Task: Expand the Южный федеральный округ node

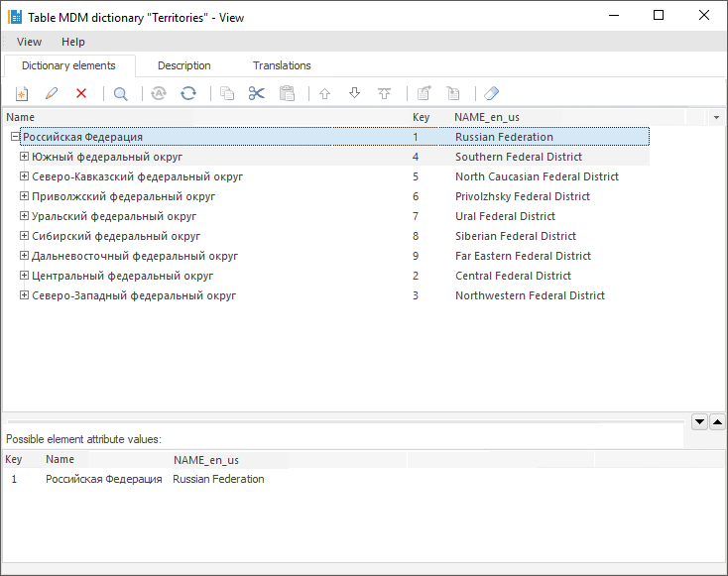Action: 25,157
